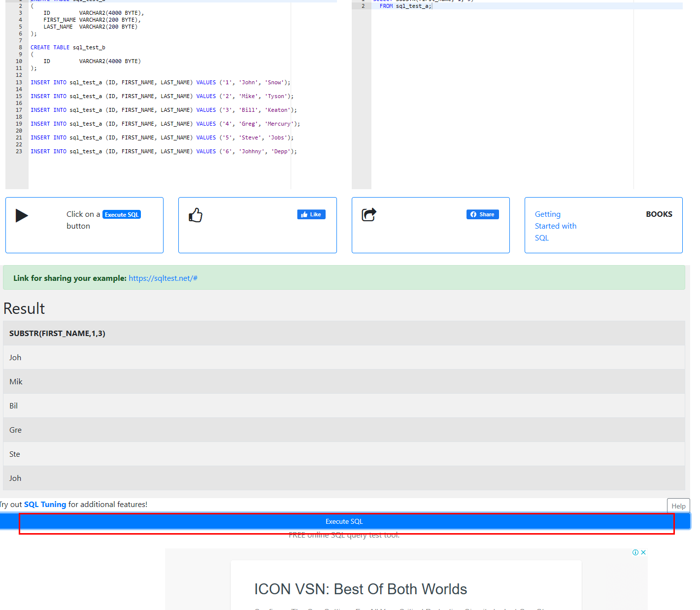Follow the SQL Tuning link

[45, 504]
